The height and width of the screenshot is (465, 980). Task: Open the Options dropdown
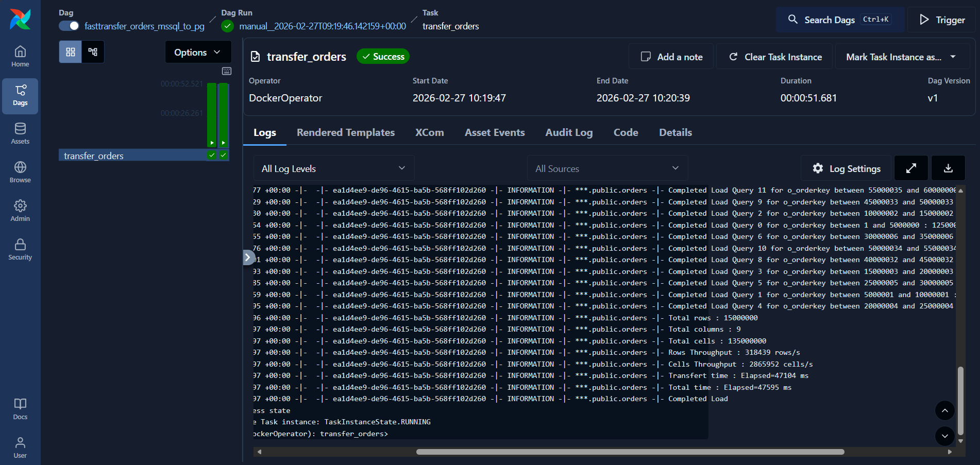point(198,51)
